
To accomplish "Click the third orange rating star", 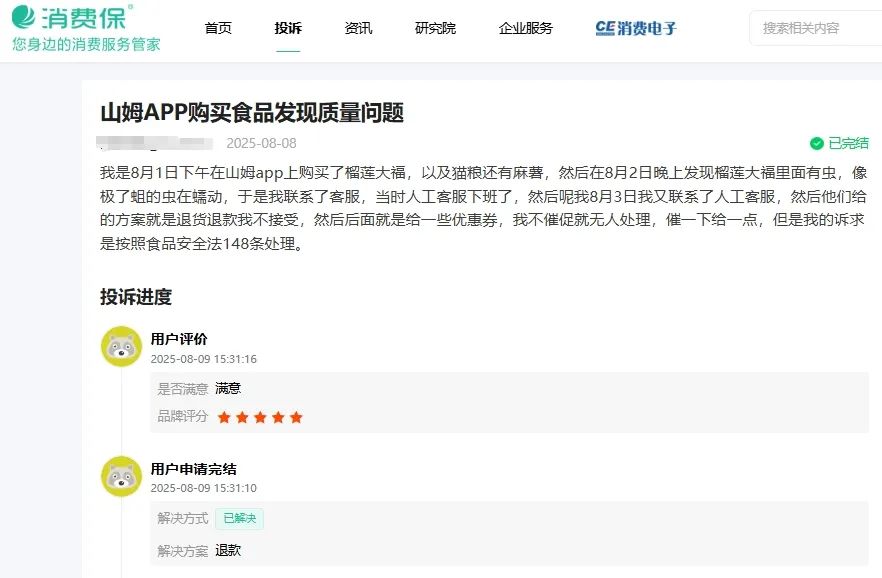I will coord(260,417).
